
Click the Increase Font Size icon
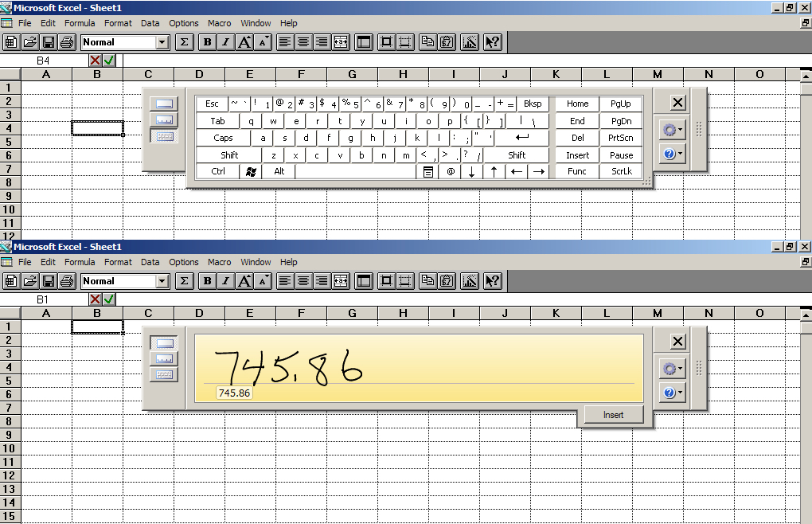click(244, 41)
